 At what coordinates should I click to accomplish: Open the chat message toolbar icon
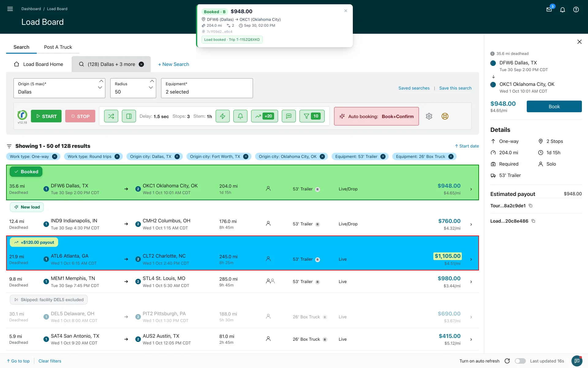[x=289, y=116]
